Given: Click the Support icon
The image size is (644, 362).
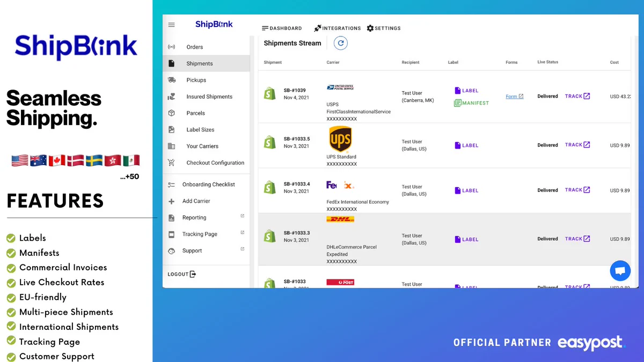Looking at the screenshot, I should click(172, 250).
